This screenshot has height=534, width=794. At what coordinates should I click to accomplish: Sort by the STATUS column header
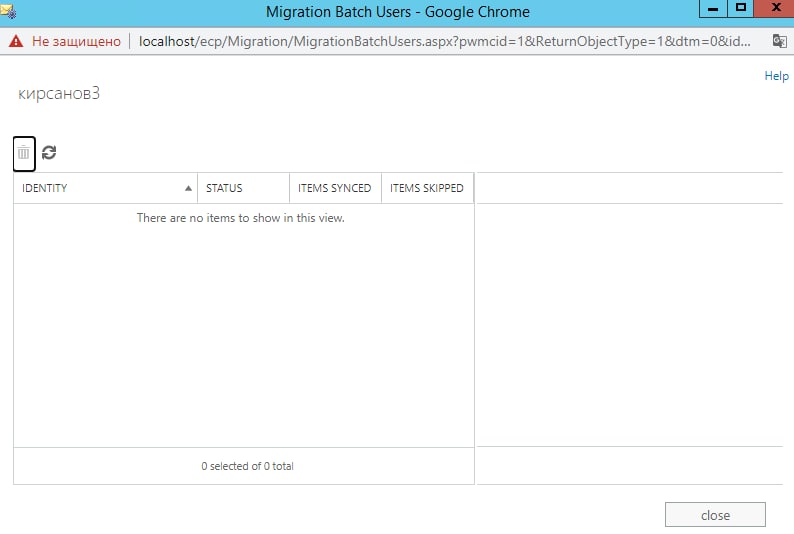pos(244,188)
